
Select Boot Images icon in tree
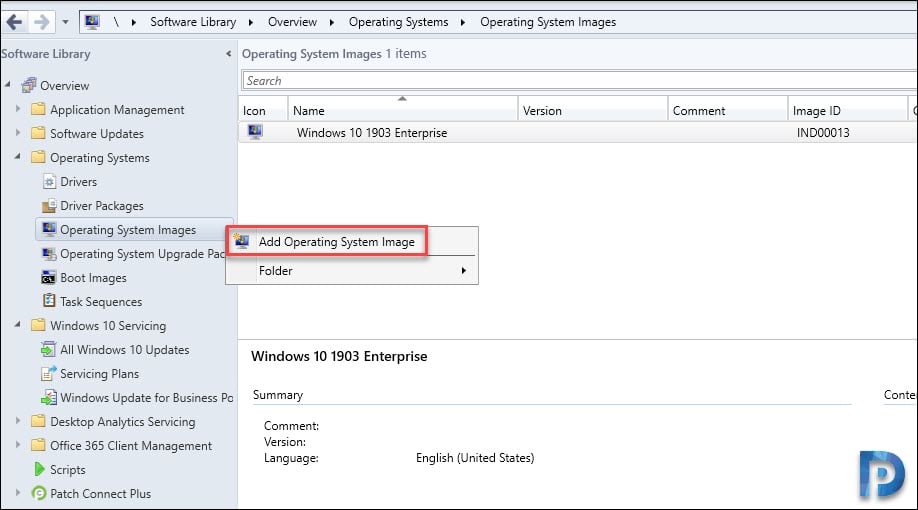click(49, 278)
